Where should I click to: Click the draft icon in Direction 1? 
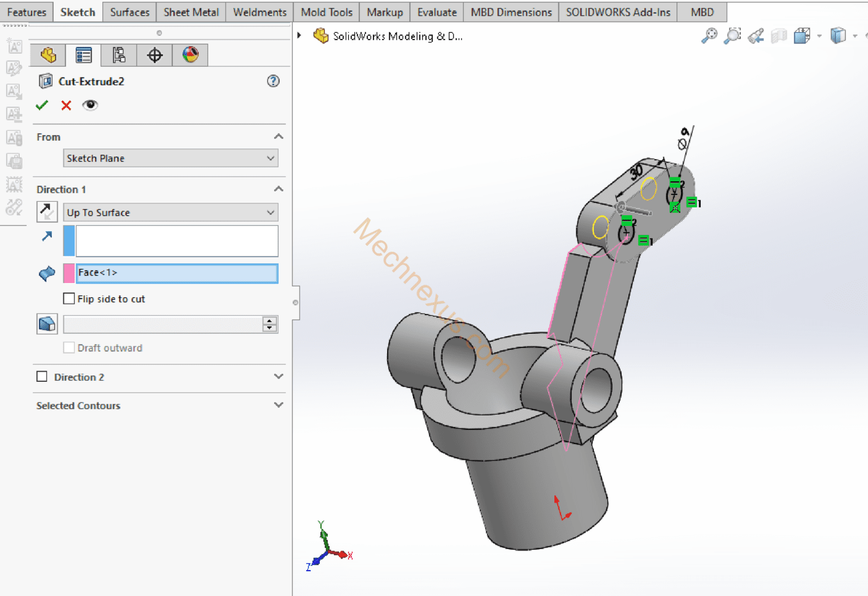click(47, 324)
